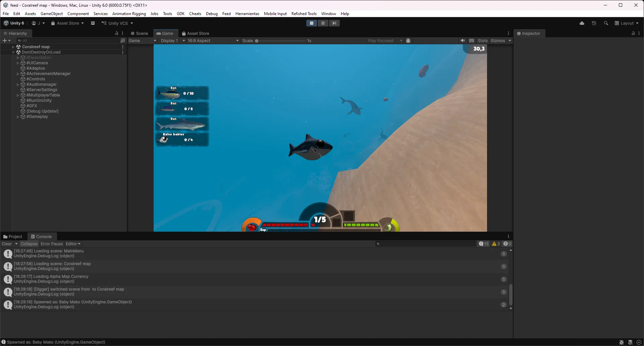Toggle Gizmos in Game view
644x346 pixels.
[x=498, y=41]
